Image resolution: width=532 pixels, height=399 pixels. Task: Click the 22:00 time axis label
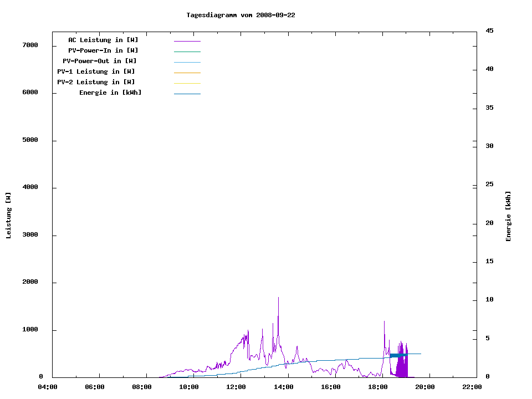(473, 387)
